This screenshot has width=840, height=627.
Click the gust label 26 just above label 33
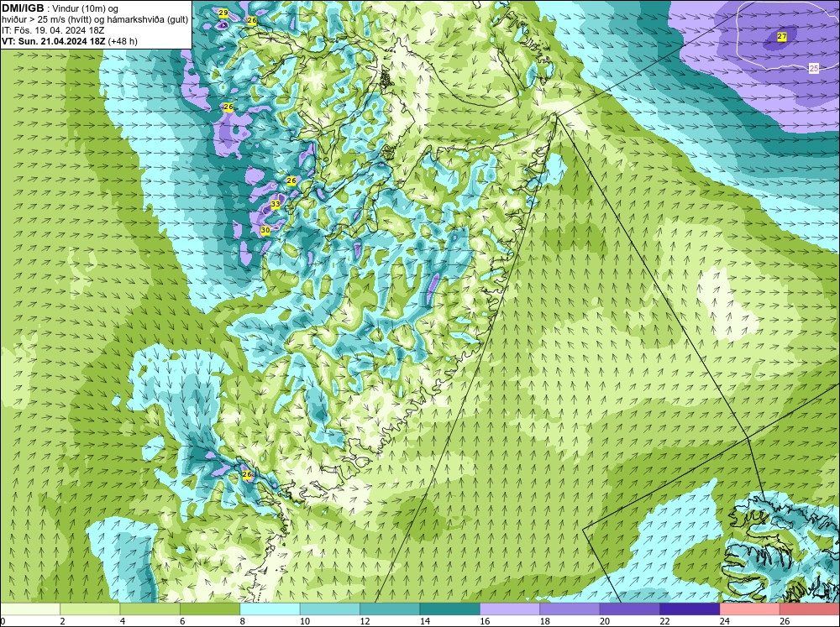[x=291, y=180]
